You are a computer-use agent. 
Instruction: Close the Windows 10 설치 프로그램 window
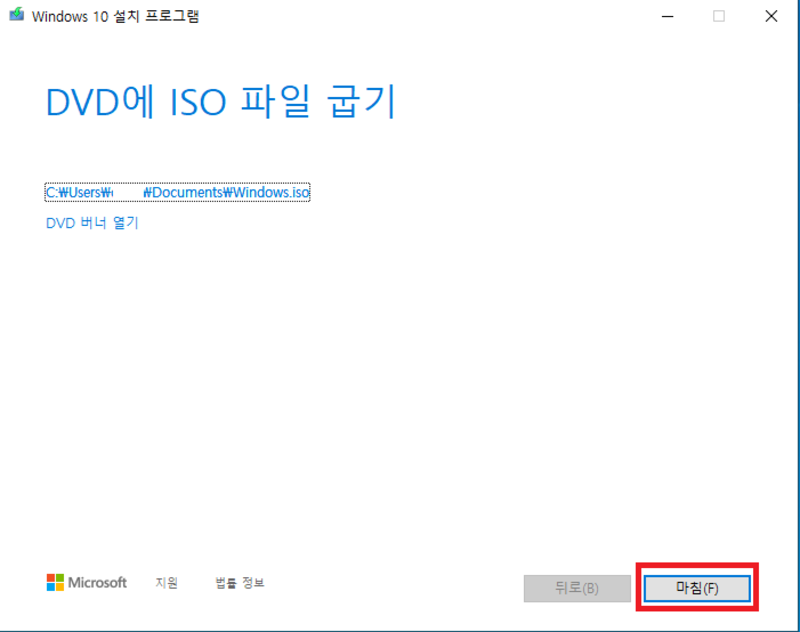coord(771,16)
